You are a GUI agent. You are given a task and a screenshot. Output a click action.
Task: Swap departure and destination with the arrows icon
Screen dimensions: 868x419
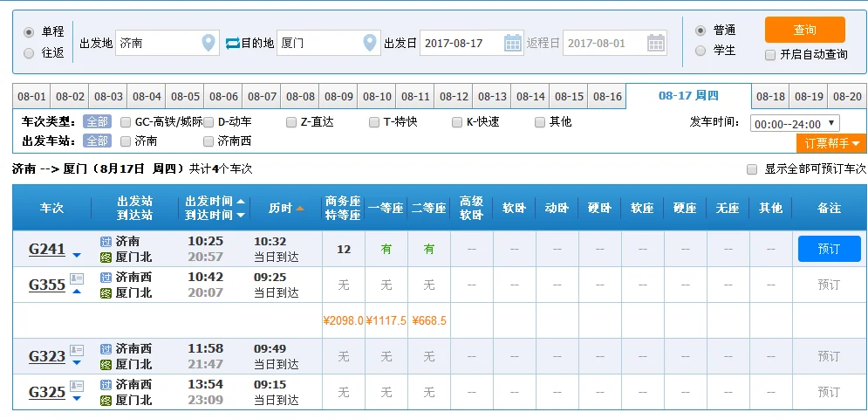233,43
